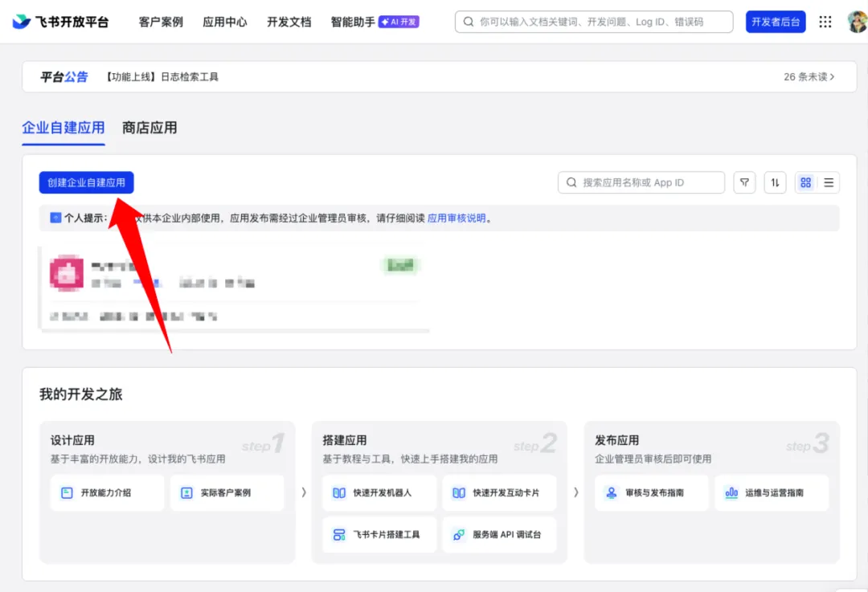Open the apps grid launcher icon
868x592 pixels.
(x=825, y=22)
